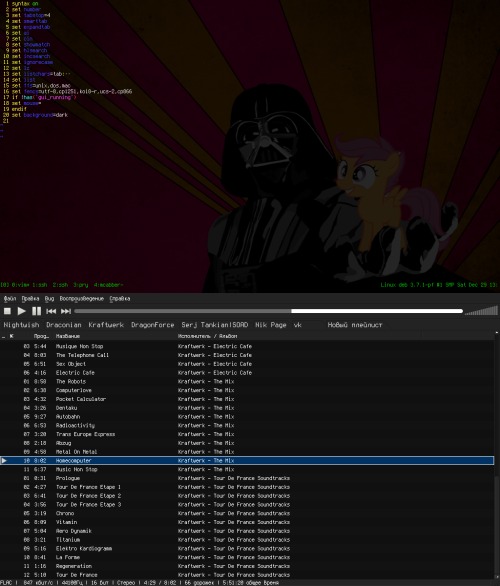Select the track La Forme
The height and width of the screenshot is (586, 500).
click(x=247, y=557)
